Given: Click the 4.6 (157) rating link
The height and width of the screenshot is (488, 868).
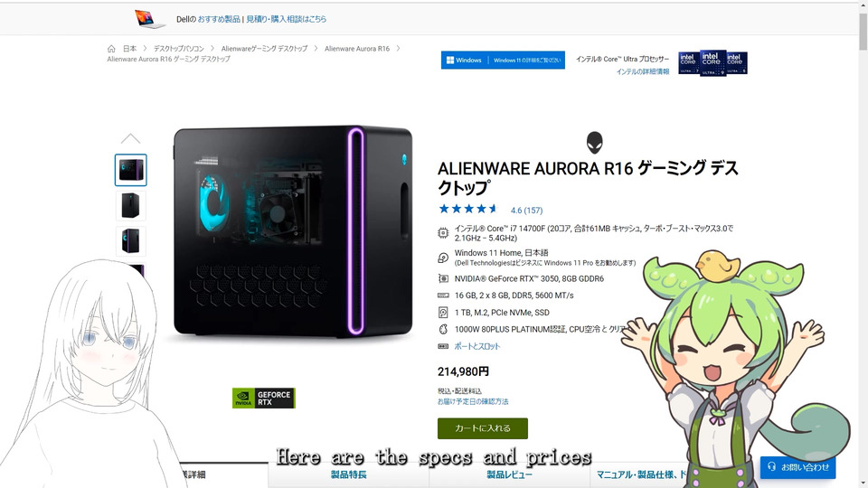Looking at the screenshot, I should pyautogui.click(x=526, y=211).
